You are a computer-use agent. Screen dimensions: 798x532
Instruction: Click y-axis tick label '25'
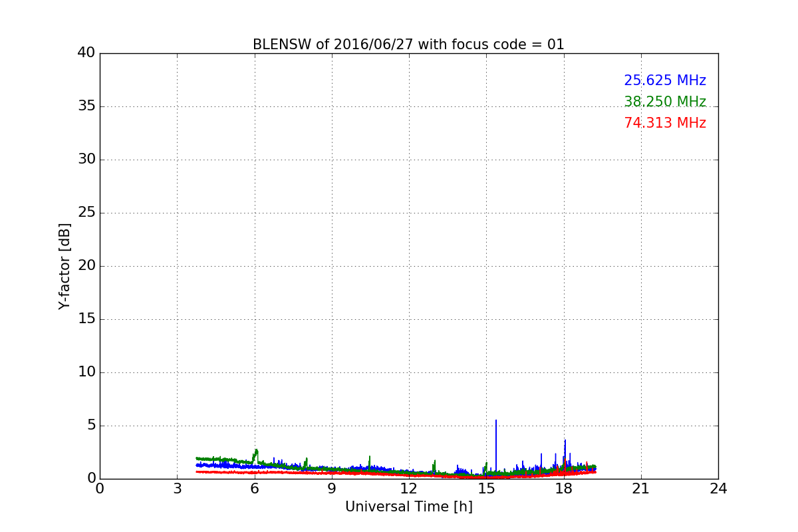pos(86,212)
